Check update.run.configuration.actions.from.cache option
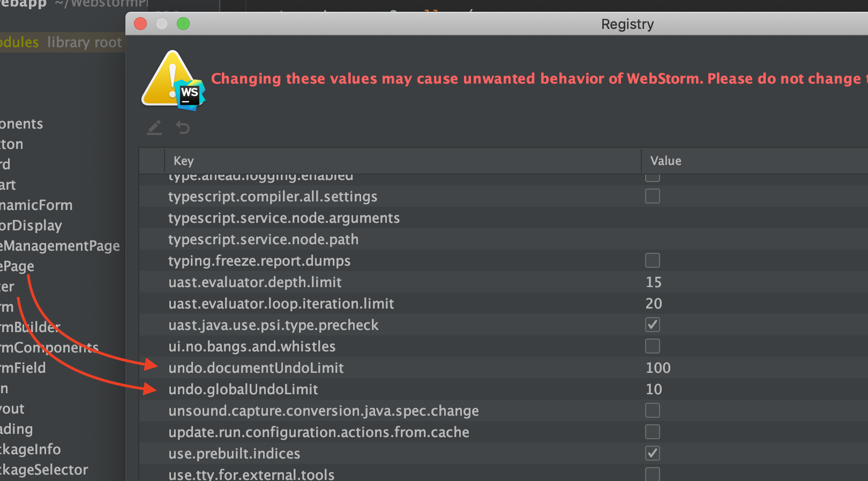 (x=652, y=432)
